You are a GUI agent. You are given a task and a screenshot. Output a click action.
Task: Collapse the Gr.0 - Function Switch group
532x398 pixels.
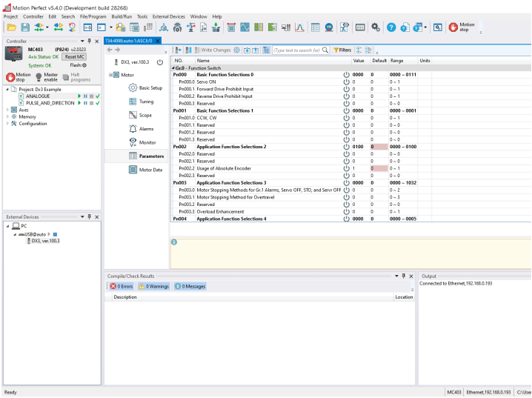pyautogui.click(x=173, y=68)
